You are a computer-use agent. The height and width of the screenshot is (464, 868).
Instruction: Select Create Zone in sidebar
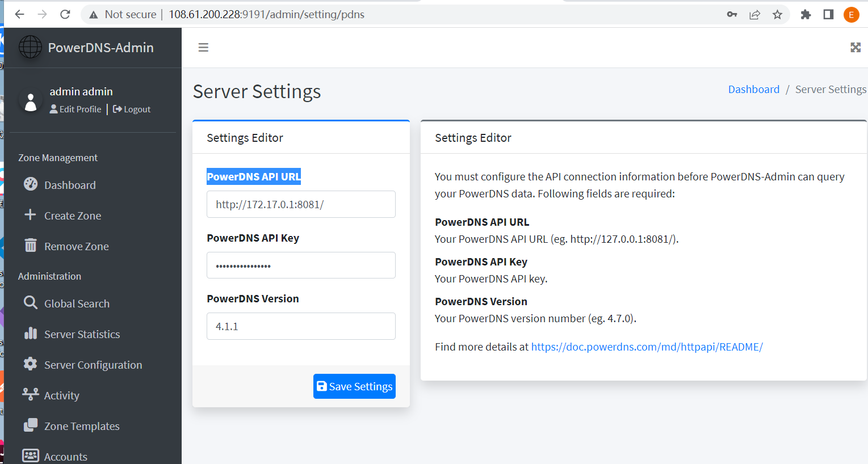73,216
